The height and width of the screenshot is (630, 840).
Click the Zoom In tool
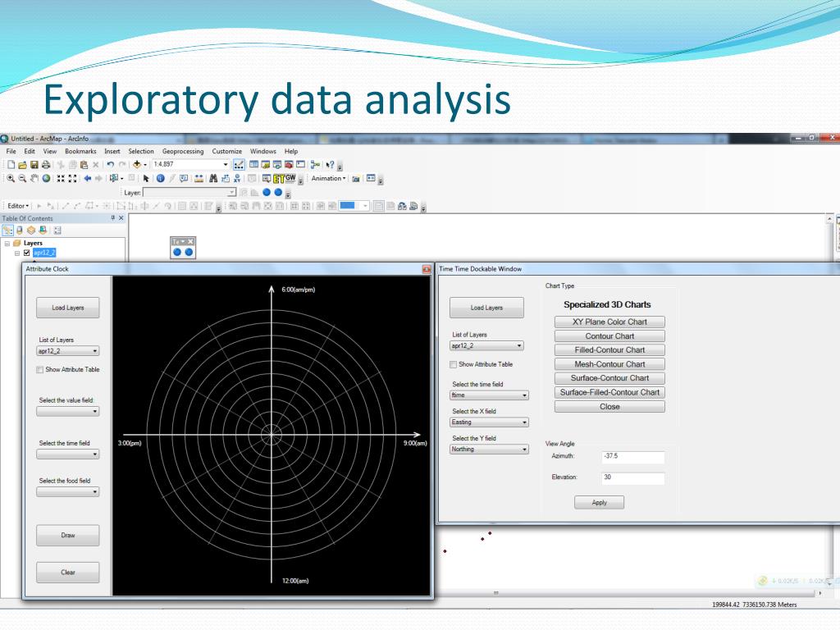[x=11, y=178]
